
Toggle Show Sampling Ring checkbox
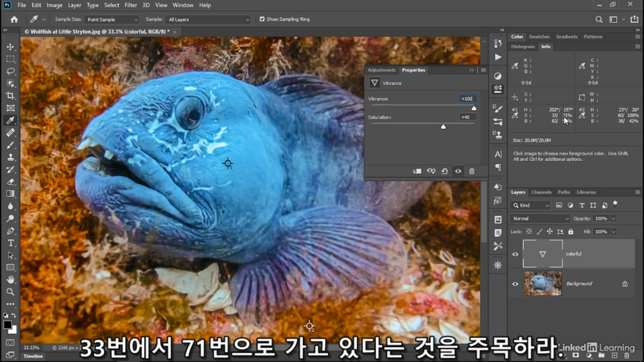tap(262, 19)
